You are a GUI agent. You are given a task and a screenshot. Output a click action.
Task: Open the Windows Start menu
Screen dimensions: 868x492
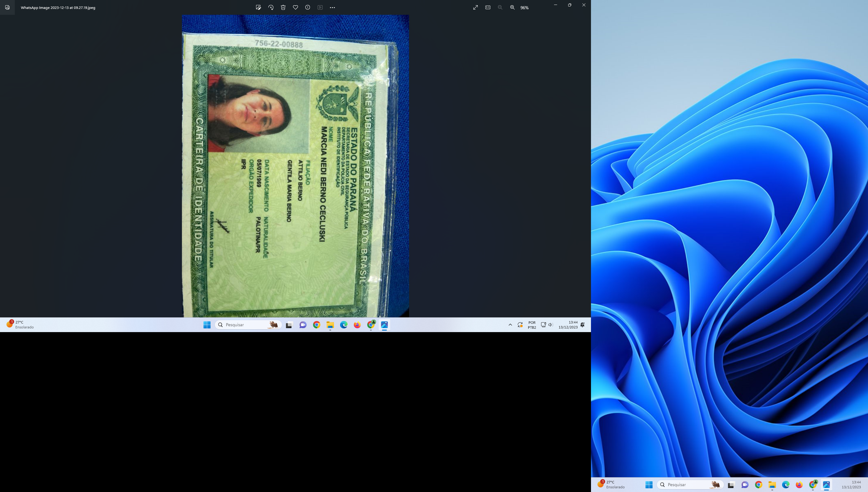pos(207,325)
